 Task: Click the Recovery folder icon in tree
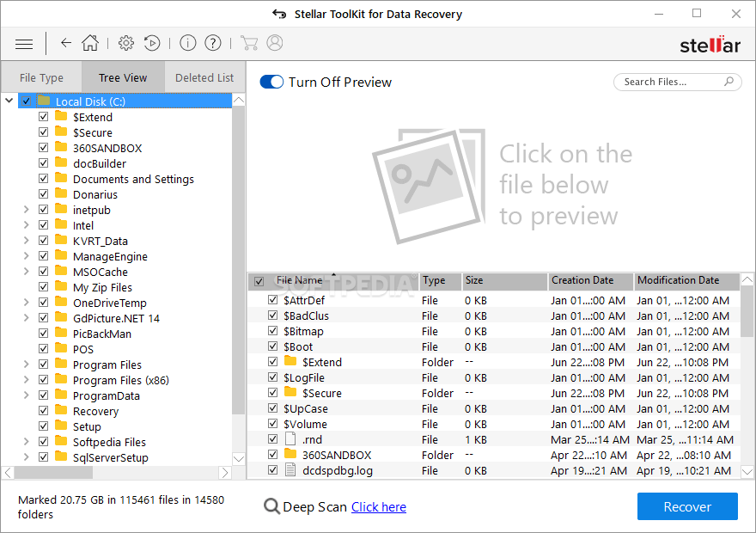[x=61, y=410]
